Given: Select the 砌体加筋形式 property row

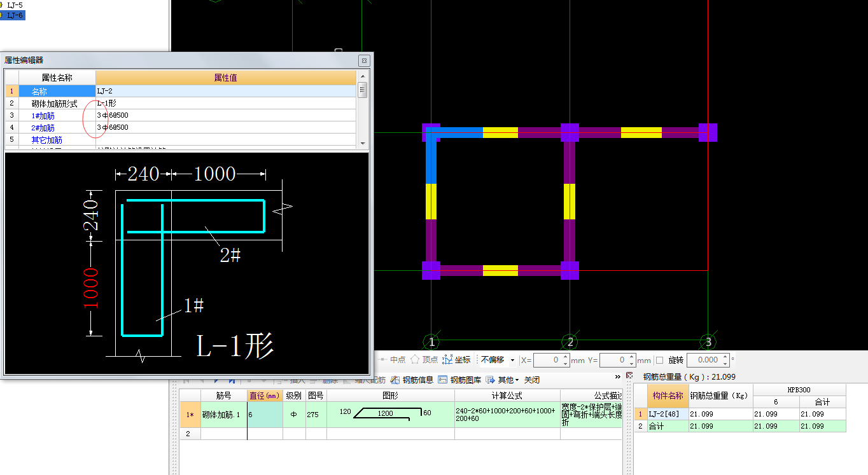Looking at the screenshot, I should [x=57, y=103].
